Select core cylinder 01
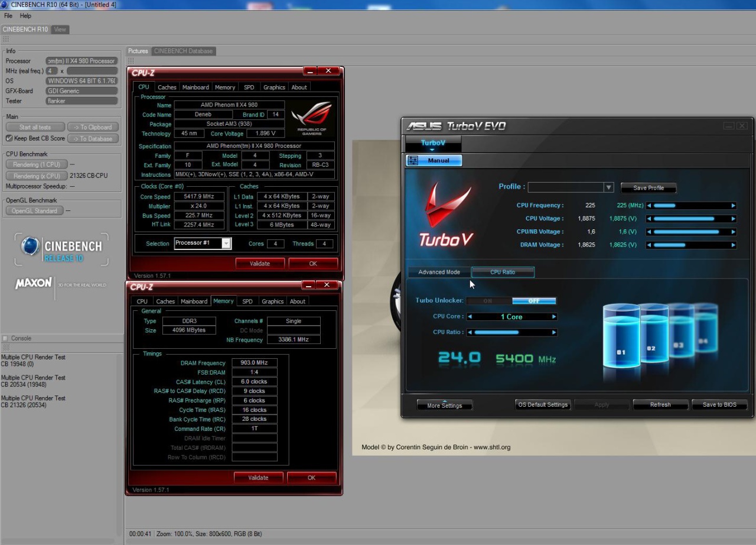Image resolution: width=756 pixels, height=545 pixels. [x=621, y=336]
